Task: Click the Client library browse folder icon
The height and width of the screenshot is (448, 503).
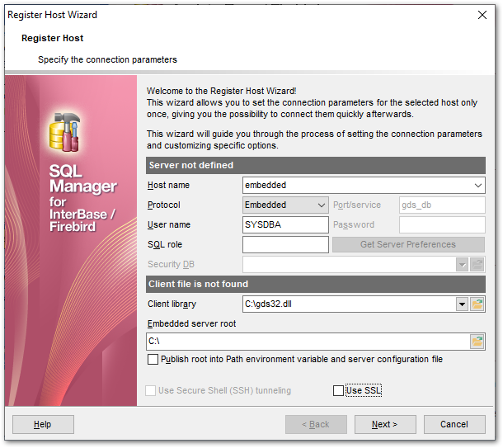Action: tap(477, 304)
